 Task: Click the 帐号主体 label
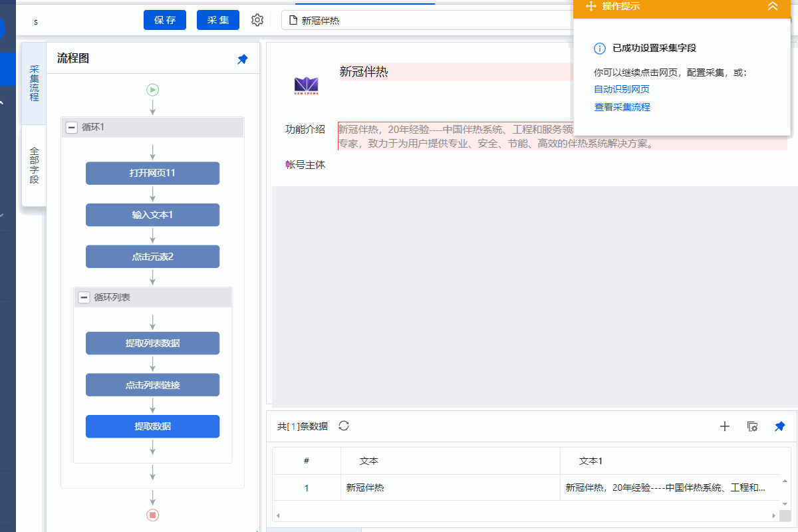(305, 164)
